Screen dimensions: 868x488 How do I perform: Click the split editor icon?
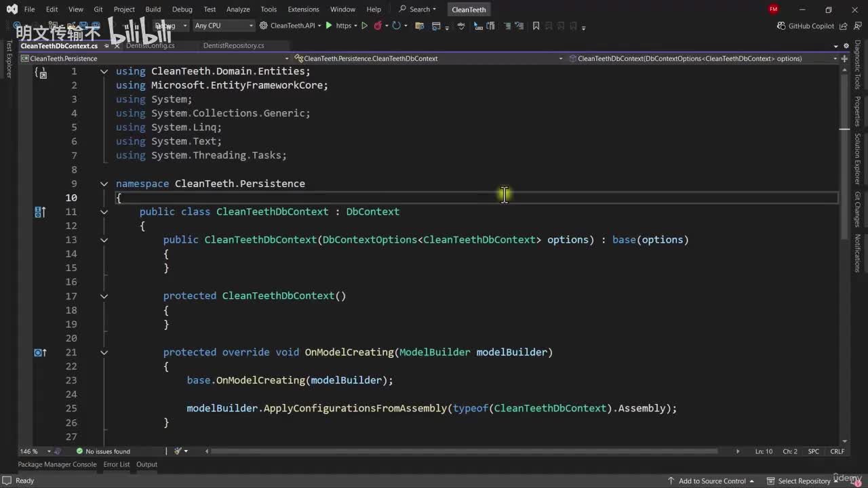844,58
